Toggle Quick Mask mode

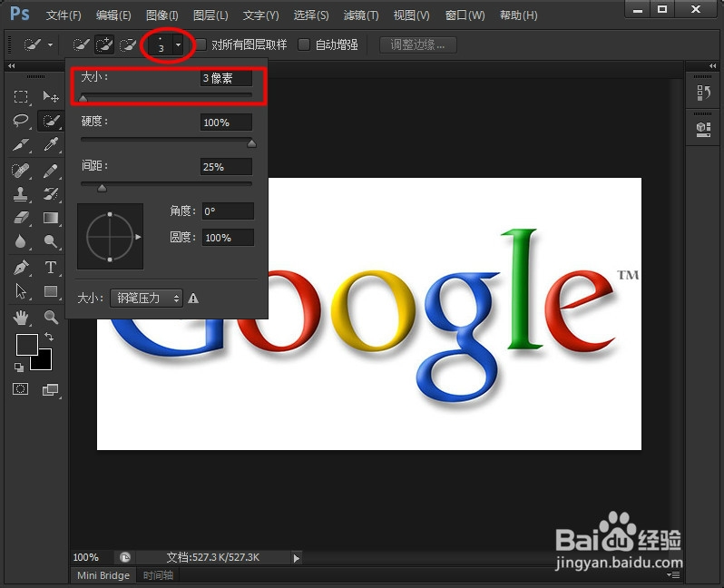[20, 389]
